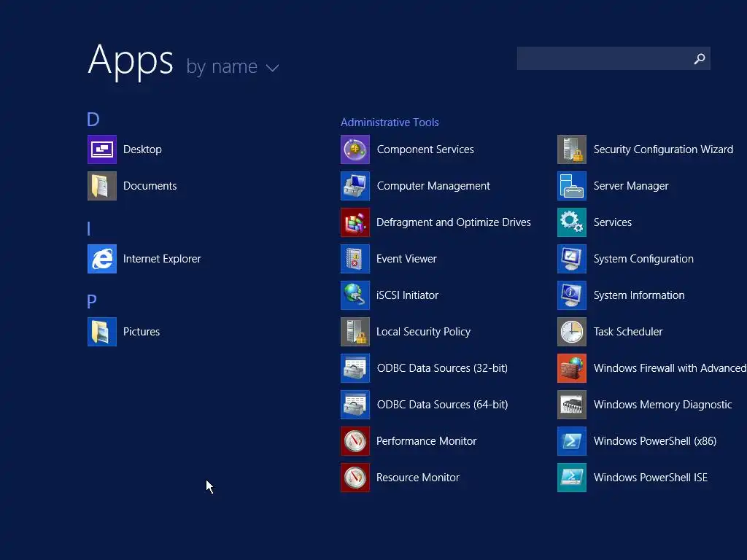Open the Event Viewer icon
Image resolution: width=747 pixels, height=560 pixels.
coord(355,259)
